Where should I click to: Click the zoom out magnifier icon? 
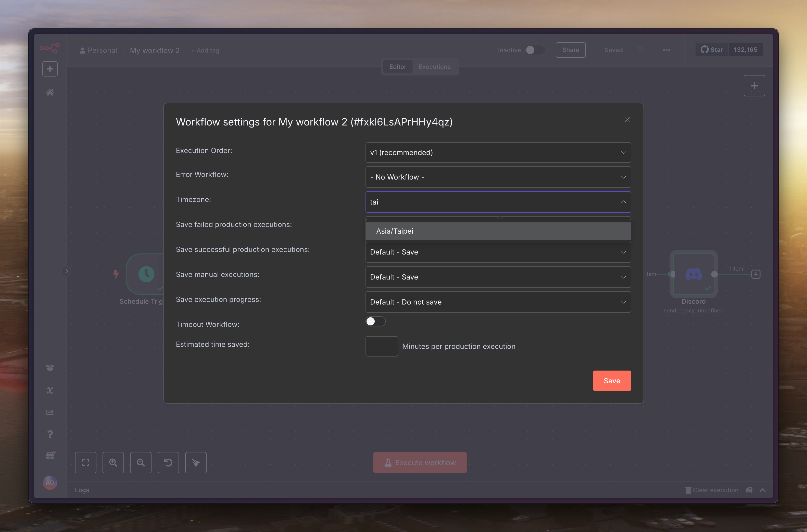point(141,462)
